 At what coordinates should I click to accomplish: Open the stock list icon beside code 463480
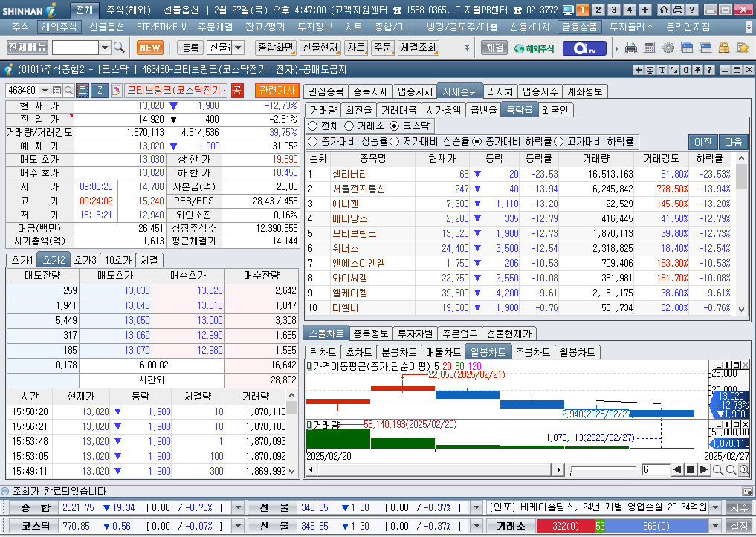[x=57, y=90]
